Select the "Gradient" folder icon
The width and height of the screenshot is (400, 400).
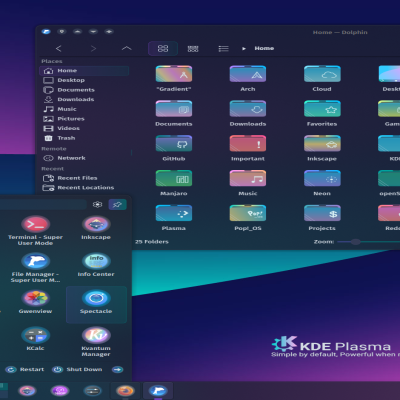point(174,74)
